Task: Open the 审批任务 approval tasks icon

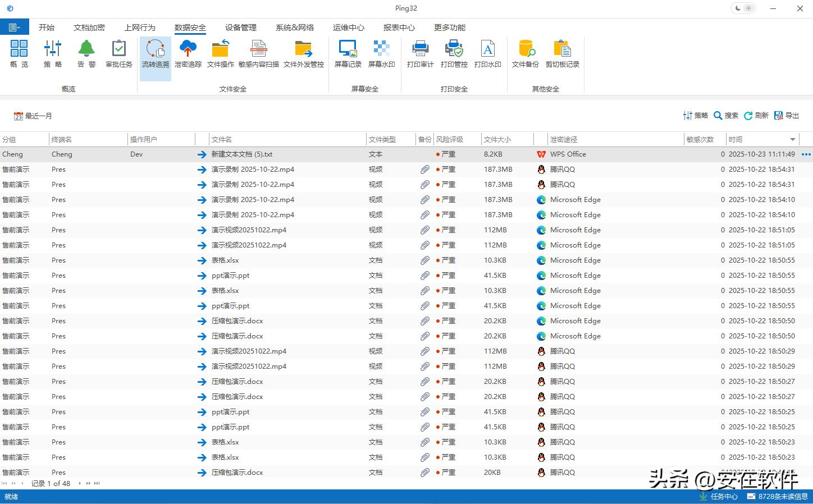Action: coord(119,54)
